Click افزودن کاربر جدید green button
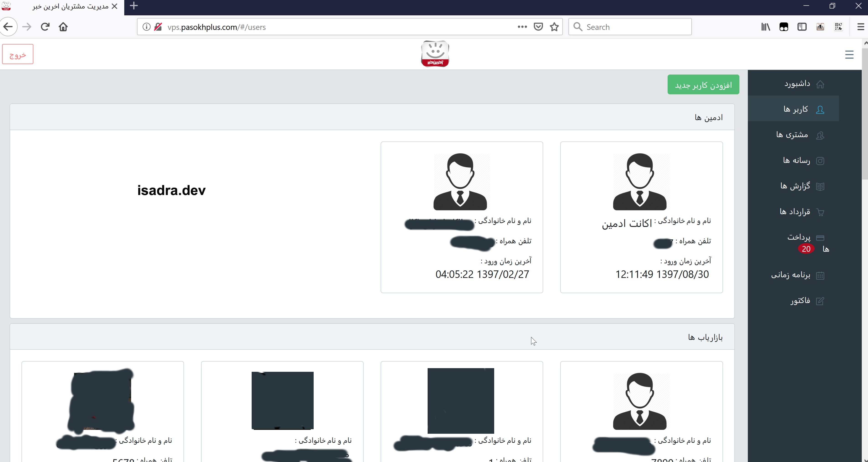The image size is (868, 462). click(x=703, y=85)
